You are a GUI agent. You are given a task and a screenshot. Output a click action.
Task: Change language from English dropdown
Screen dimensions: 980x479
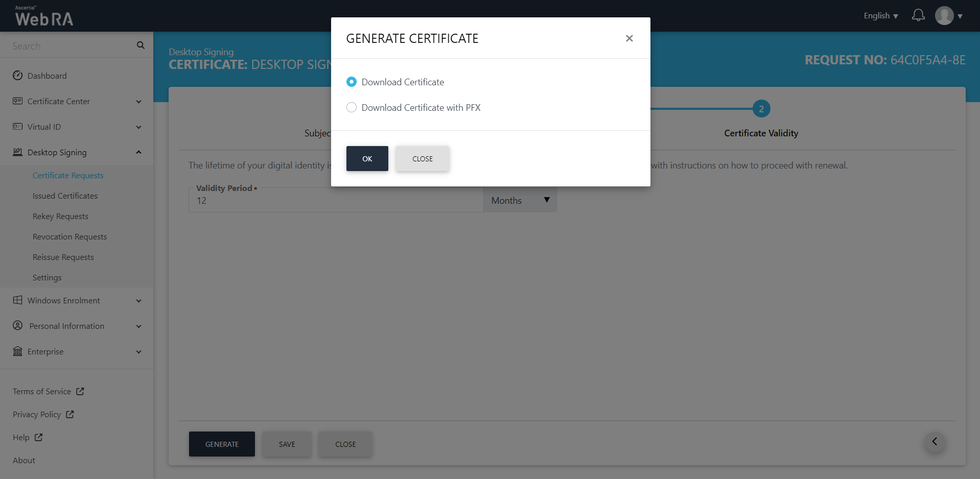tap(880, 16)
